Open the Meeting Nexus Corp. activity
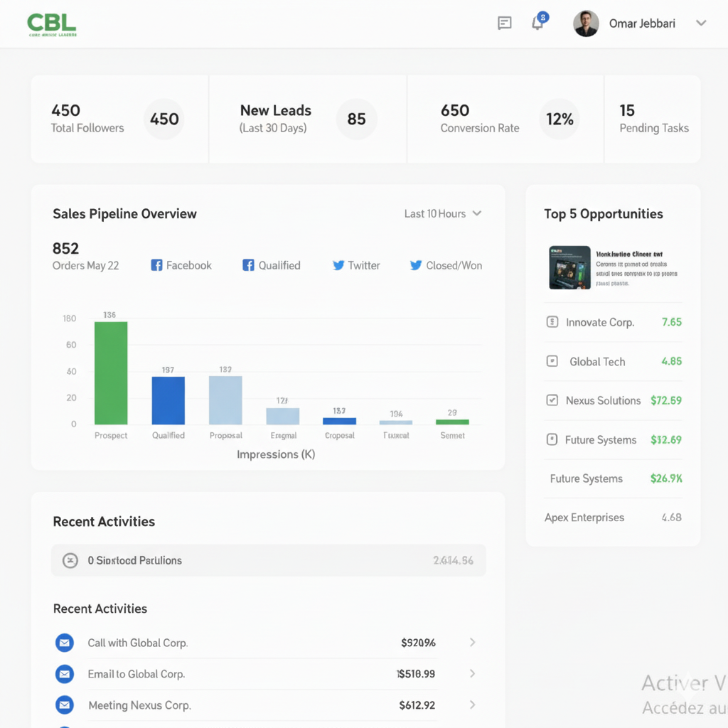 pyautogui.click(x=139, y=705)
